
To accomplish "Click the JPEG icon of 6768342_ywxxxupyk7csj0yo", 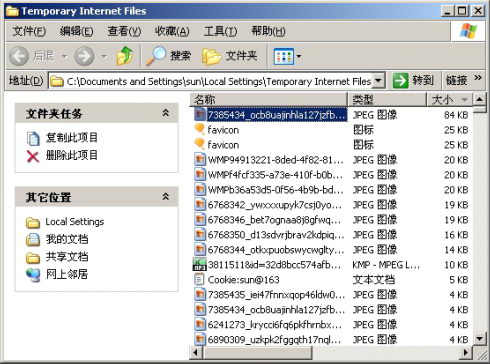I will click(x=200, y=205).
